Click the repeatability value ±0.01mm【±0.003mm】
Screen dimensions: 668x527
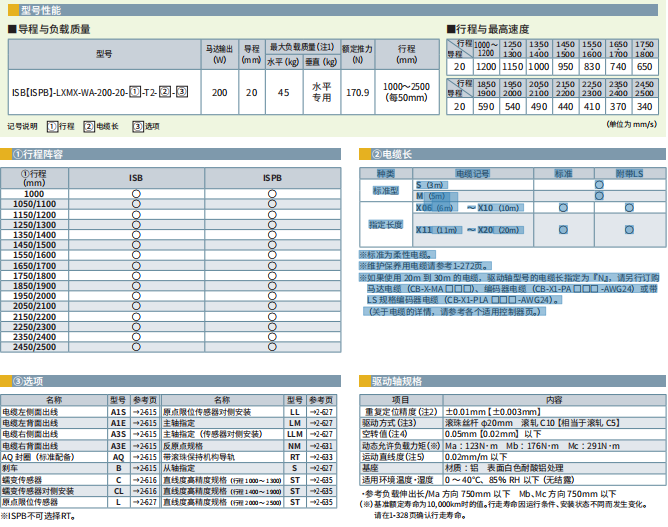493,412
